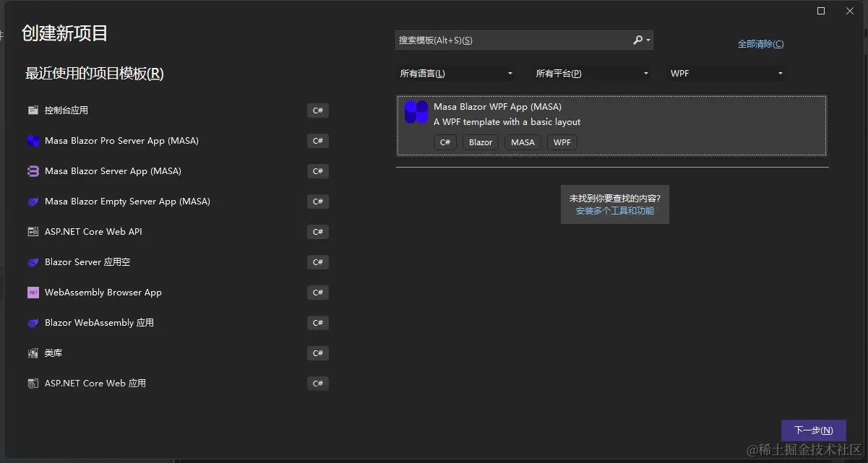Click C# badge on ASP.NET Core Web API row

[318, 232]
